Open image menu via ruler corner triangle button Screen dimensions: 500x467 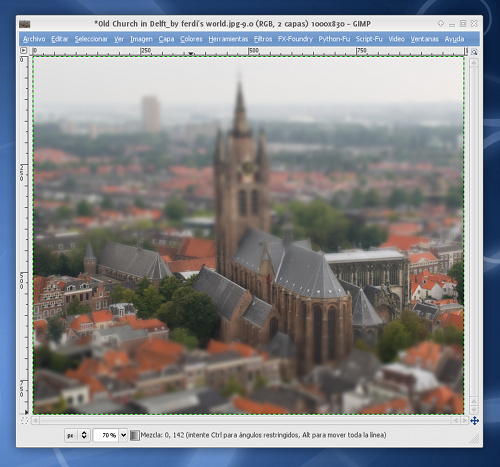[23, 51]
